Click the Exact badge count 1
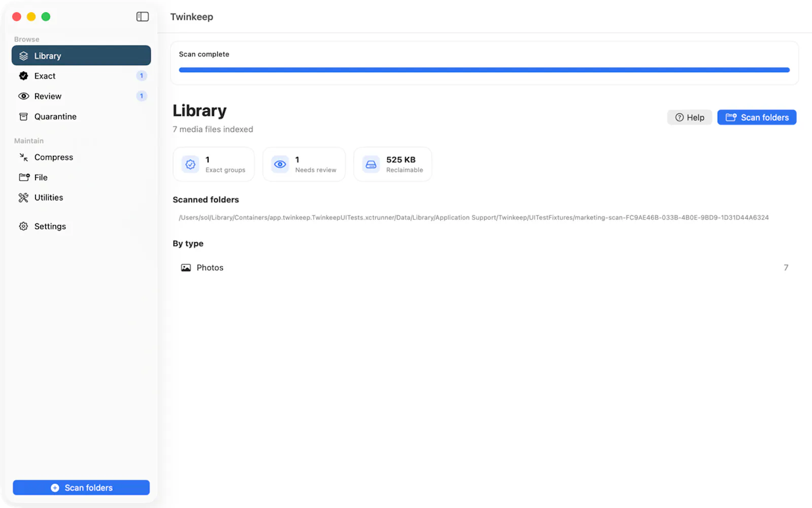Image resolution: width=812 pixels, height=508 pixels. pos(142,76)
